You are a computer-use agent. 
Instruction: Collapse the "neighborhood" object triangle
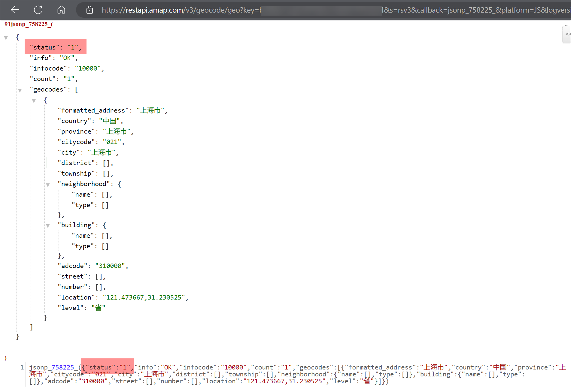click(x=48, y=185)
